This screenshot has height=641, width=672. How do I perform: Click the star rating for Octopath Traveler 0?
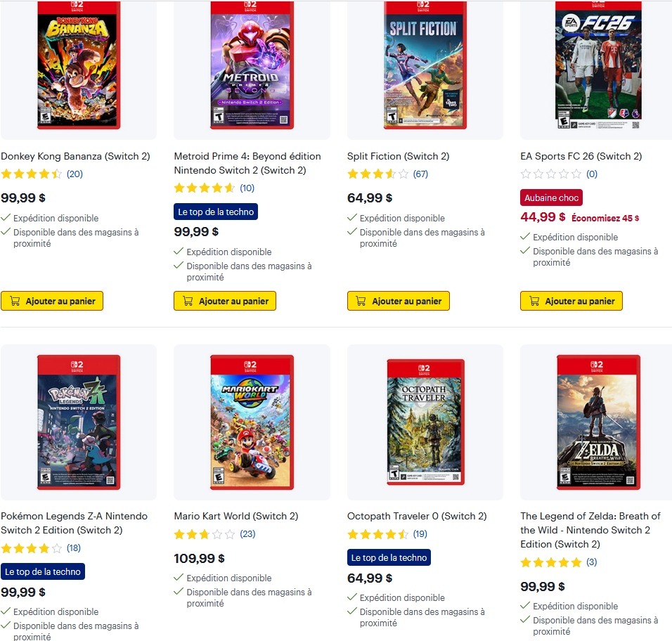point(378,534)
